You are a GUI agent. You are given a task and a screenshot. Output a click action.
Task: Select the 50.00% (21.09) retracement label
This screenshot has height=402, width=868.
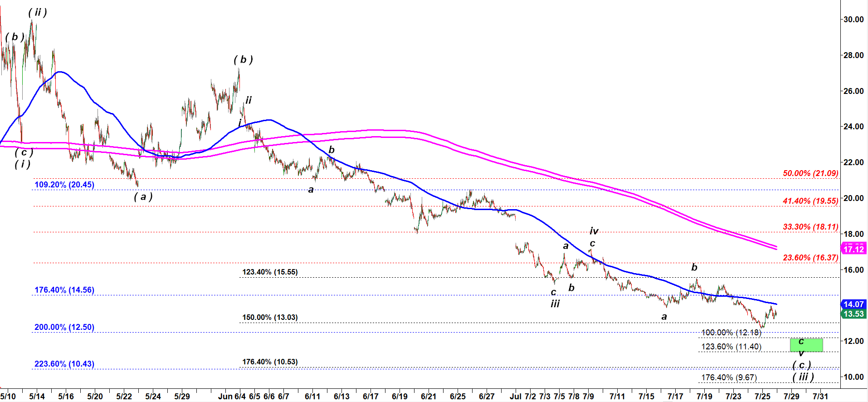click(x=810, y=173)
